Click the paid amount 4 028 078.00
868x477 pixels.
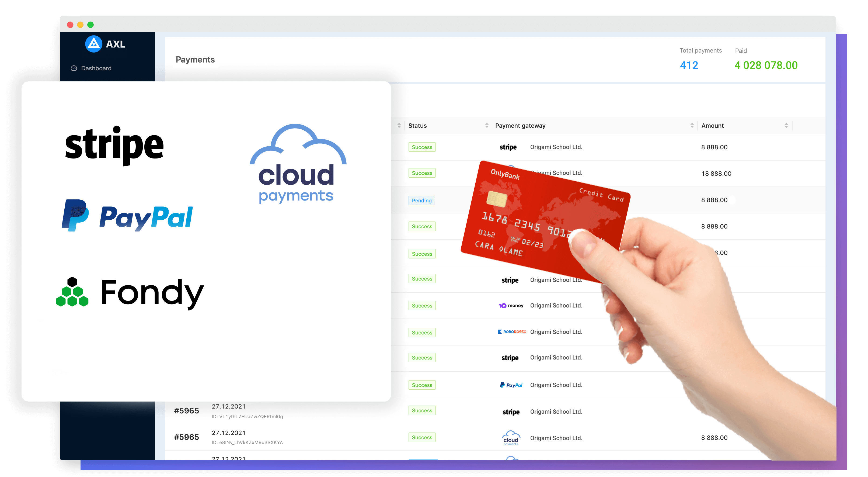(766, 65)
